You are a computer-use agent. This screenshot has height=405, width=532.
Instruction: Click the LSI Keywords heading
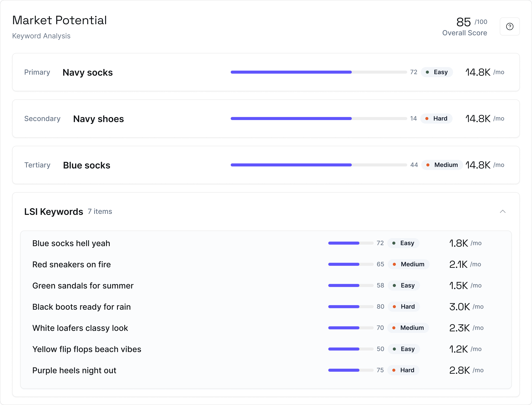click(53, 212)
